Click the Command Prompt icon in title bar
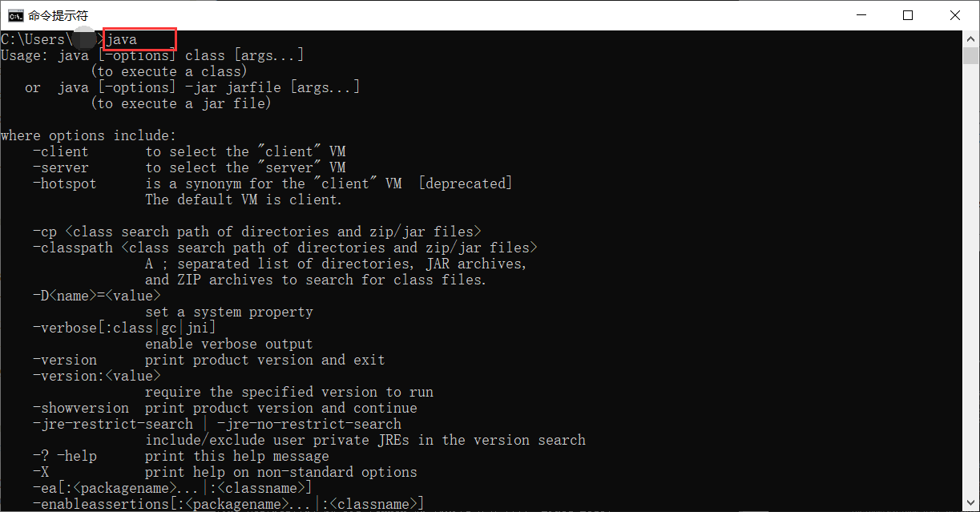 (14, 15)
